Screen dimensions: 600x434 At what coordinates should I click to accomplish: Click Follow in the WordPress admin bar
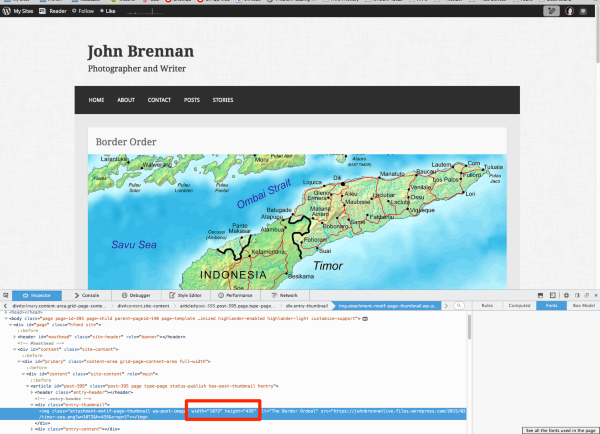point(83,11)
